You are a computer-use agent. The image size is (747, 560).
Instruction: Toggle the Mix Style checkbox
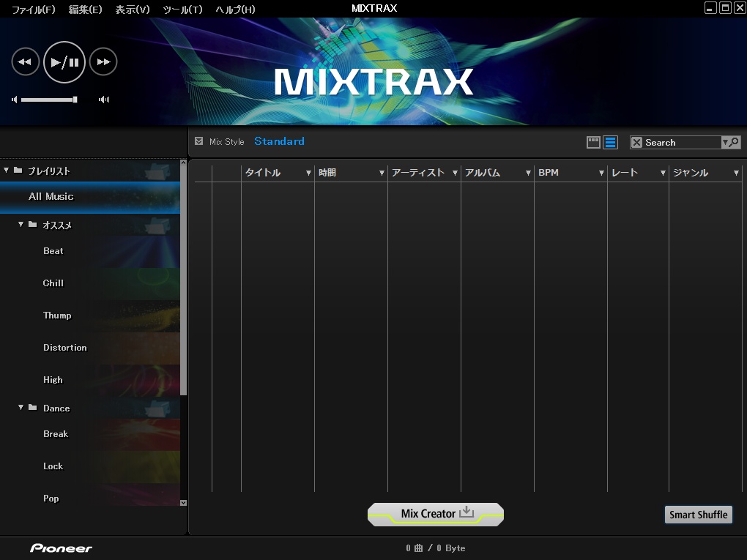pos(199,141)
